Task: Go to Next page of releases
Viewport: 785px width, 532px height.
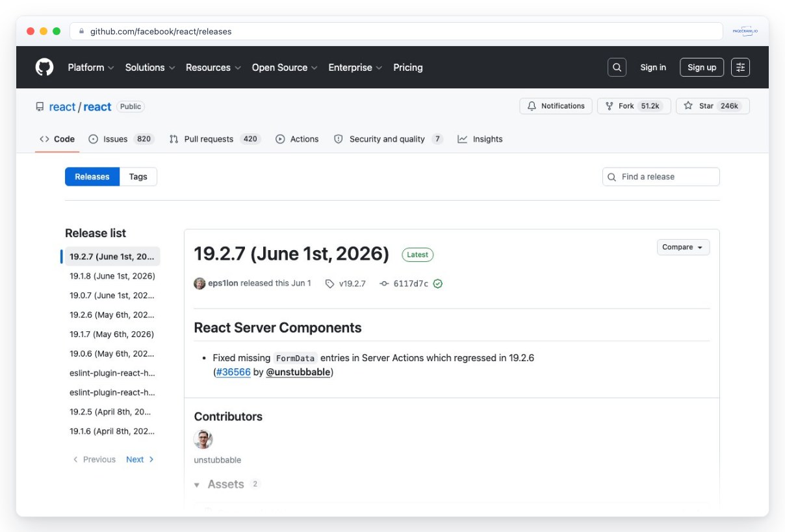Action: click(140, 459)
